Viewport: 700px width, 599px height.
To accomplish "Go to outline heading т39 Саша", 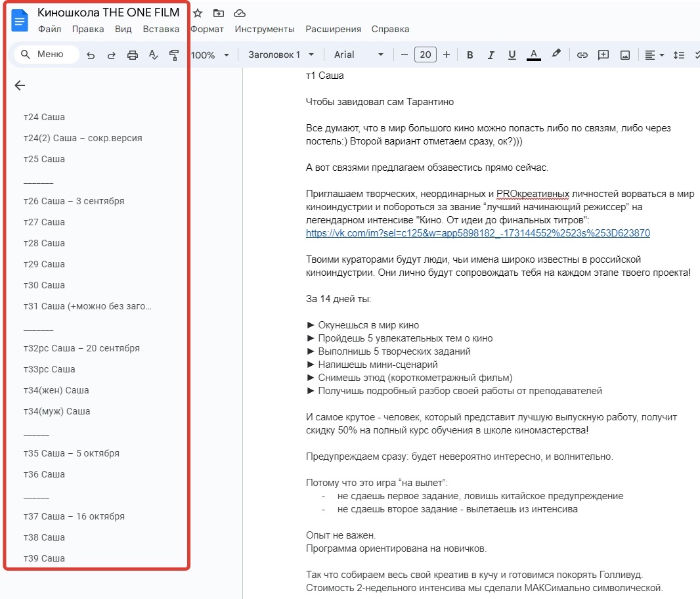I will coord(44,558).
